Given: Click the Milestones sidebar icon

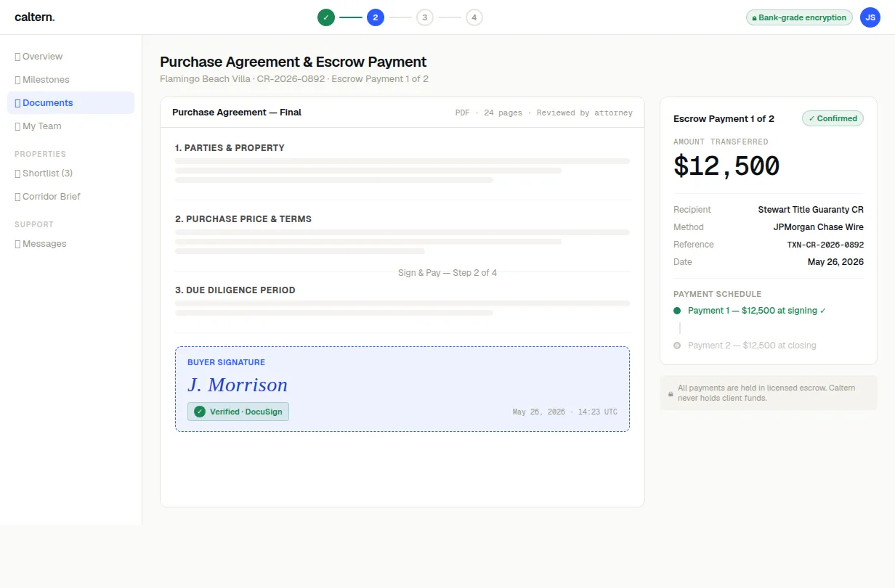Looking at the screenshot, I should point(17,80).
